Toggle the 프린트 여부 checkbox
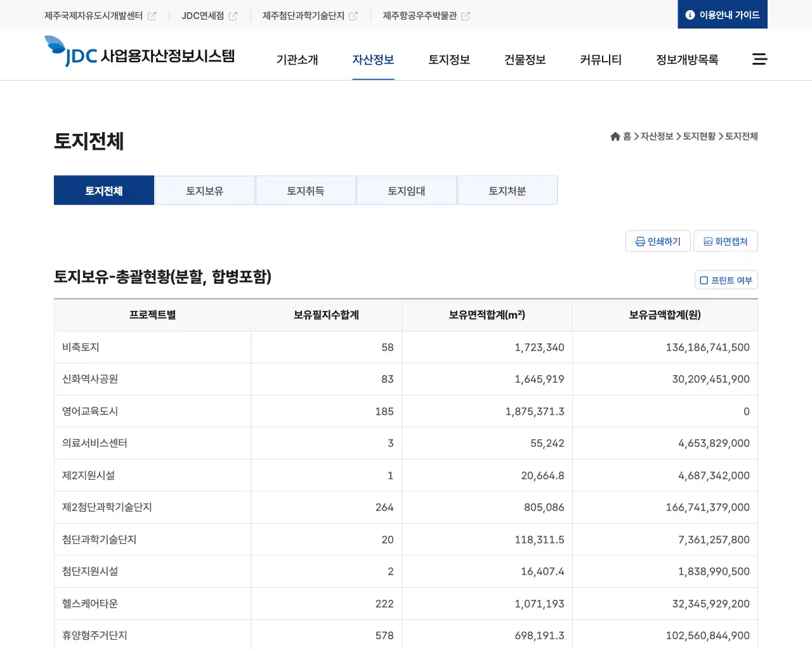Image resolution: width=812 pixels, height=650 pixels. pos(704,281)
